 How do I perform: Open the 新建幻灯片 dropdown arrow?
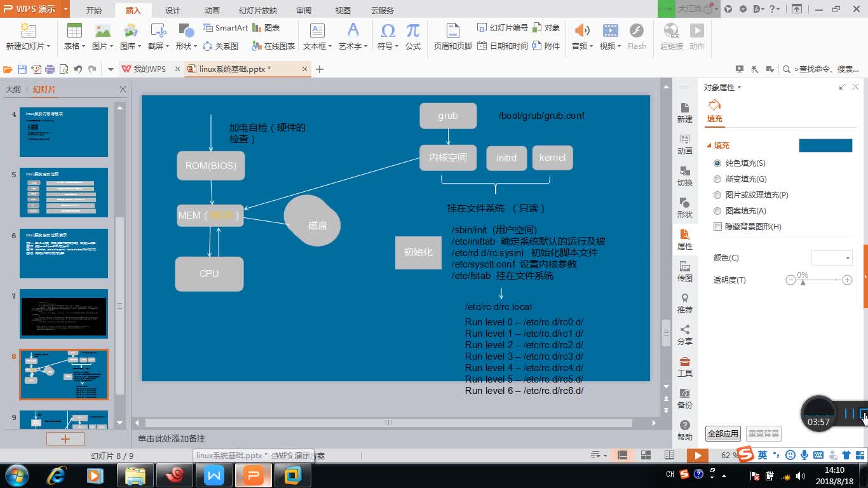(48, 46)
